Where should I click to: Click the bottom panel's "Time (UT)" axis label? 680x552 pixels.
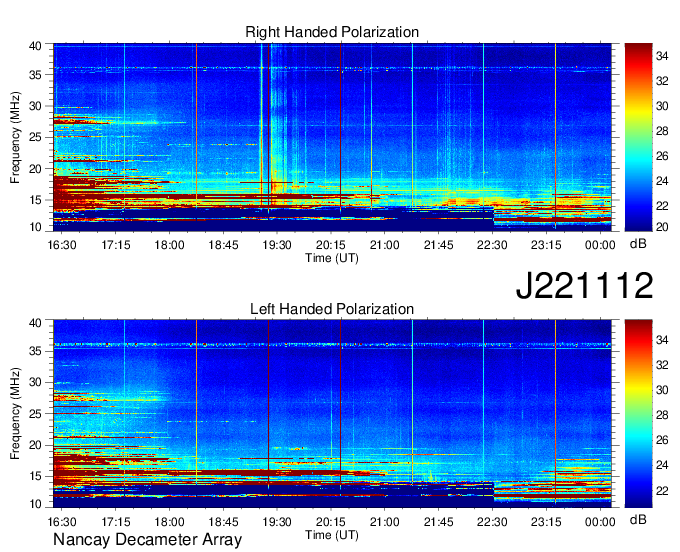tap(332, 535)
